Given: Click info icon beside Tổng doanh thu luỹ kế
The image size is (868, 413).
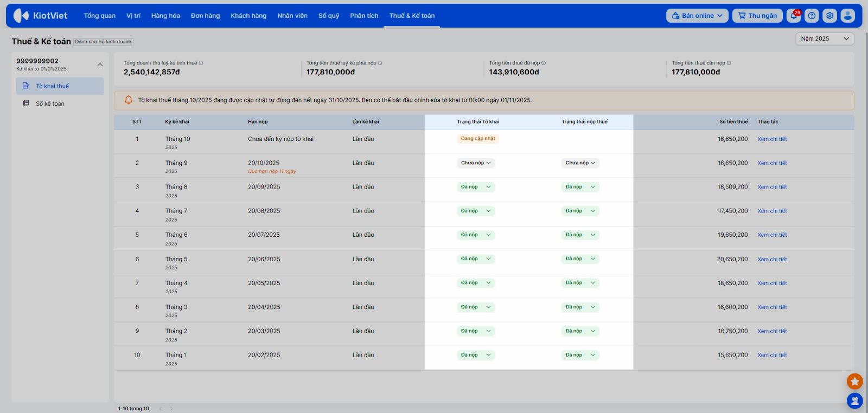Looking at the screenshot, I should [201, 63].
